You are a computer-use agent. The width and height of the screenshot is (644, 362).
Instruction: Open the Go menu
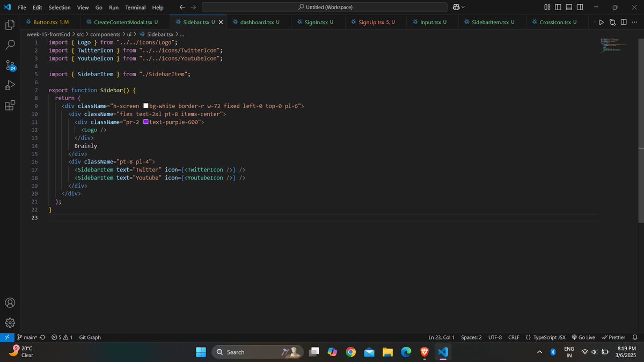[x=99, y=8]
